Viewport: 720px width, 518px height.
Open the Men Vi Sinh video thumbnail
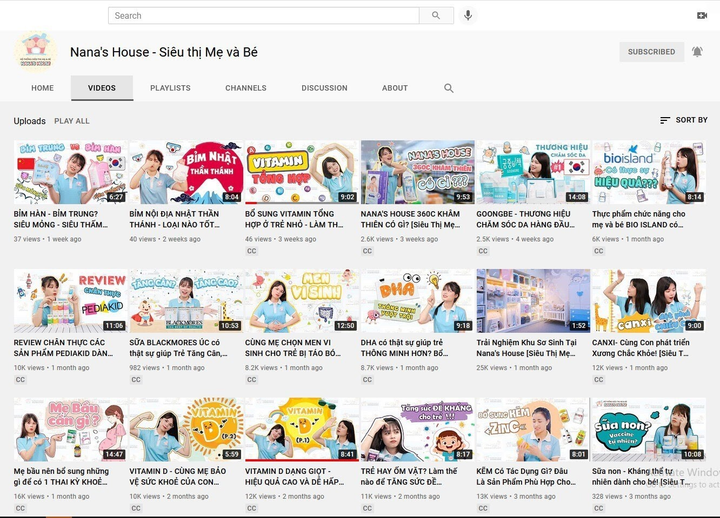coord(302,301)
